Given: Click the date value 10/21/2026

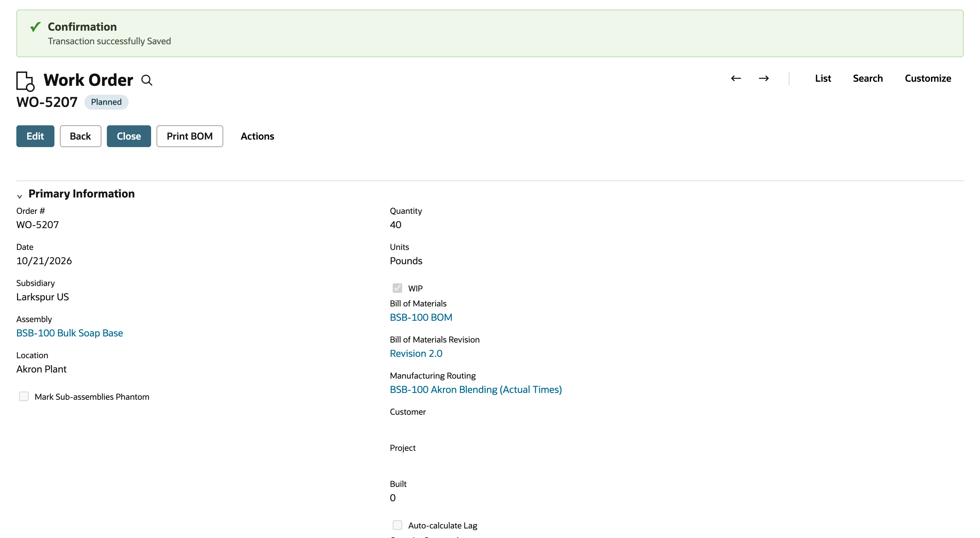Looking at the screenshot, I should click(x=44, y=261).
